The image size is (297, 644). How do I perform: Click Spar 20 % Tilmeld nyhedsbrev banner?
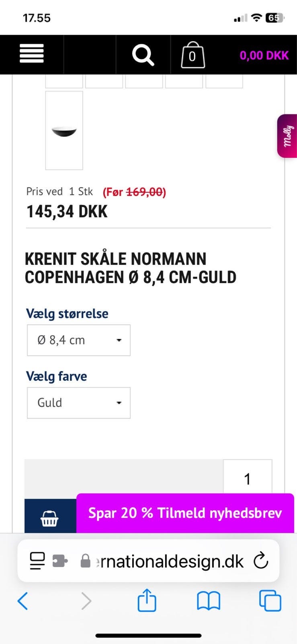[x=185, y=513]
